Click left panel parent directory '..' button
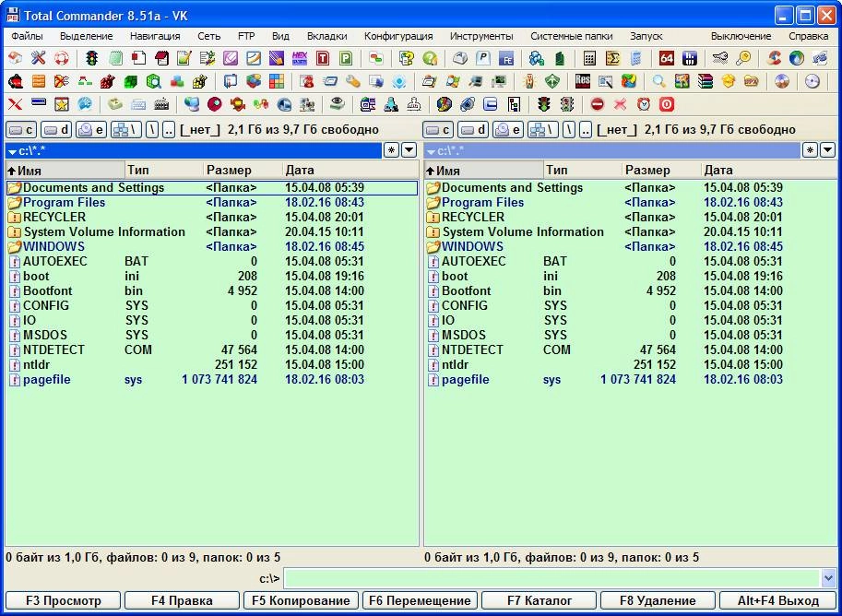 pyautogui.click(x=169, y=129)
